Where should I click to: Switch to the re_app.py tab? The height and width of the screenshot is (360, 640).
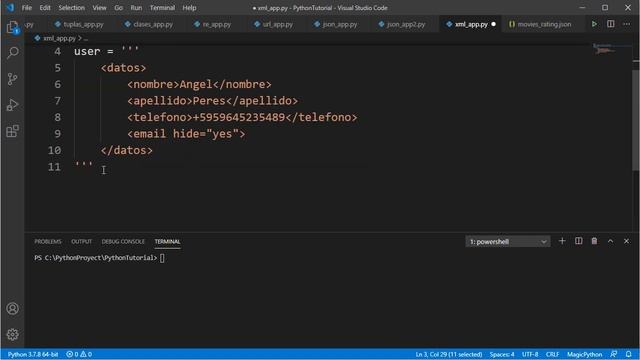(x=213, y=24)
